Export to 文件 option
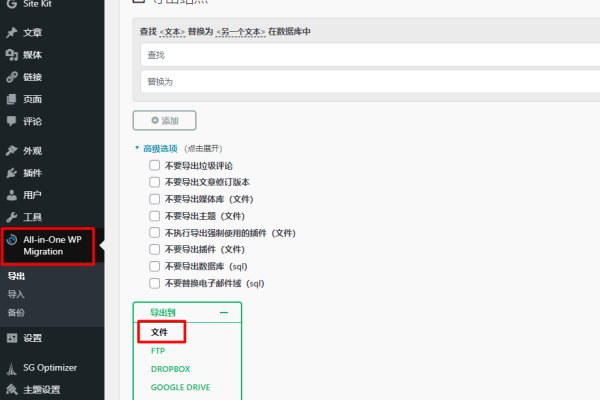Viewport: 600px width, 400px height. [159, 332]
